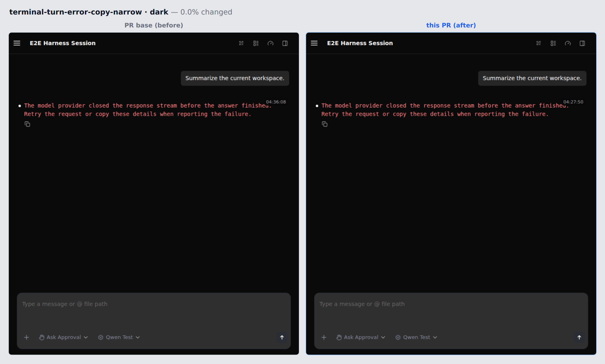
Task: Expand Ask Approval dropdown in after panel
Action: click(361, 337)
